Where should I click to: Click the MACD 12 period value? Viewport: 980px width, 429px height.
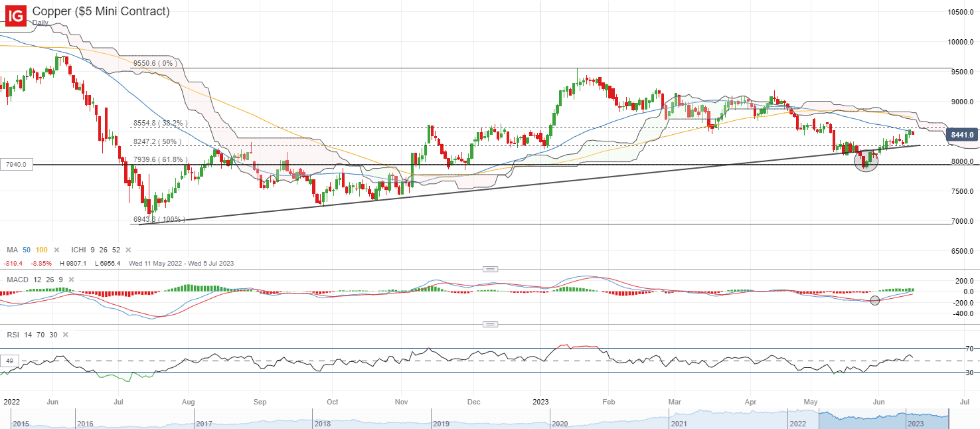(x=37, y=280)
